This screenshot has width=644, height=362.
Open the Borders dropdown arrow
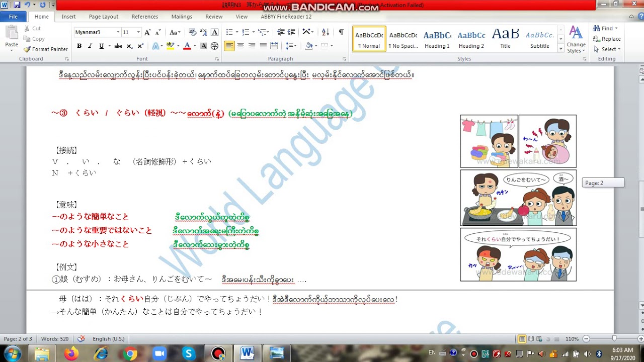(x=331, y=46)
